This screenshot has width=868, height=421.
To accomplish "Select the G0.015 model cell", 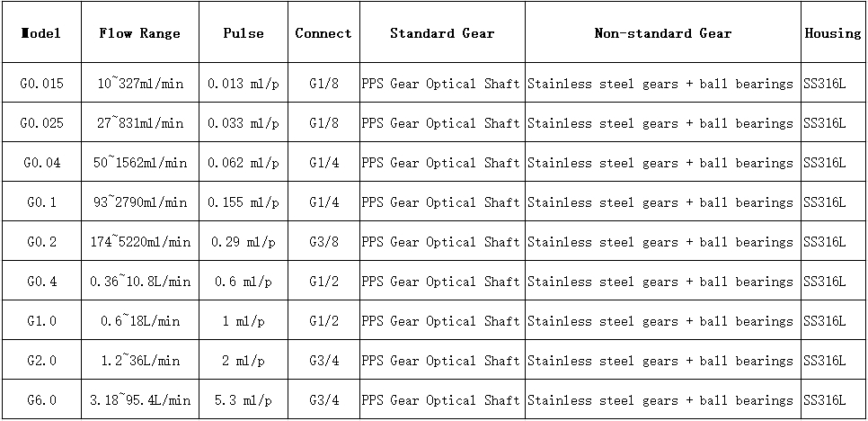I will pos(41,84).
